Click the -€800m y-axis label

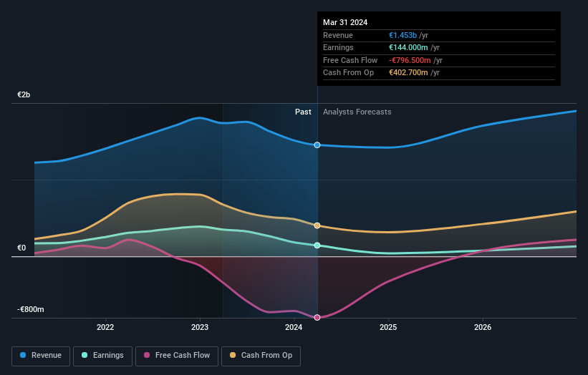tap(30, 309)
